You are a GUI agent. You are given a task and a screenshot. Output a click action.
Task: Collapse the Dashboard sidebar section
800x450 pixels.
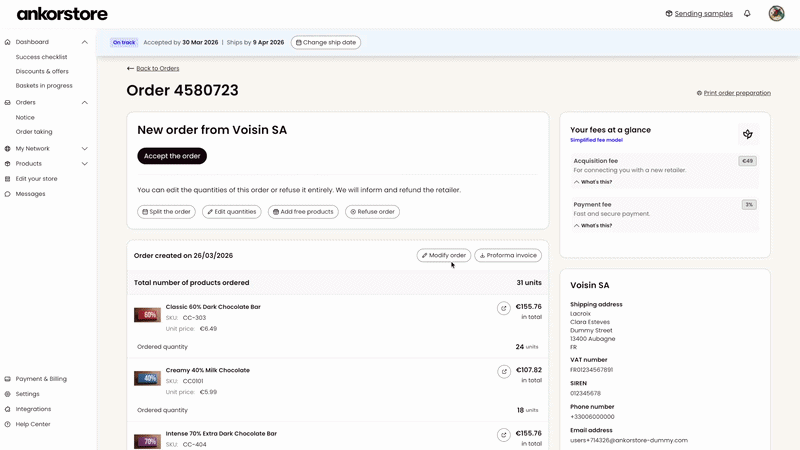point(85,42)
